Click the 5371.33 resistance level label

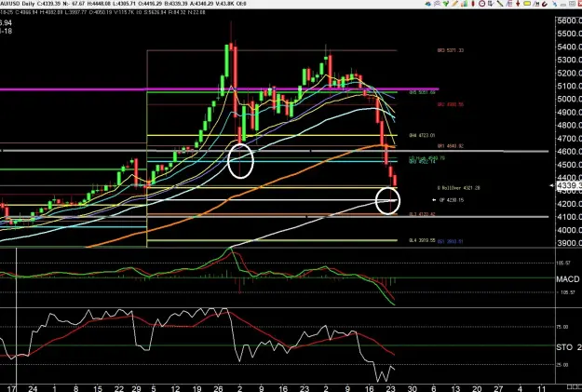tap(450, 50)
